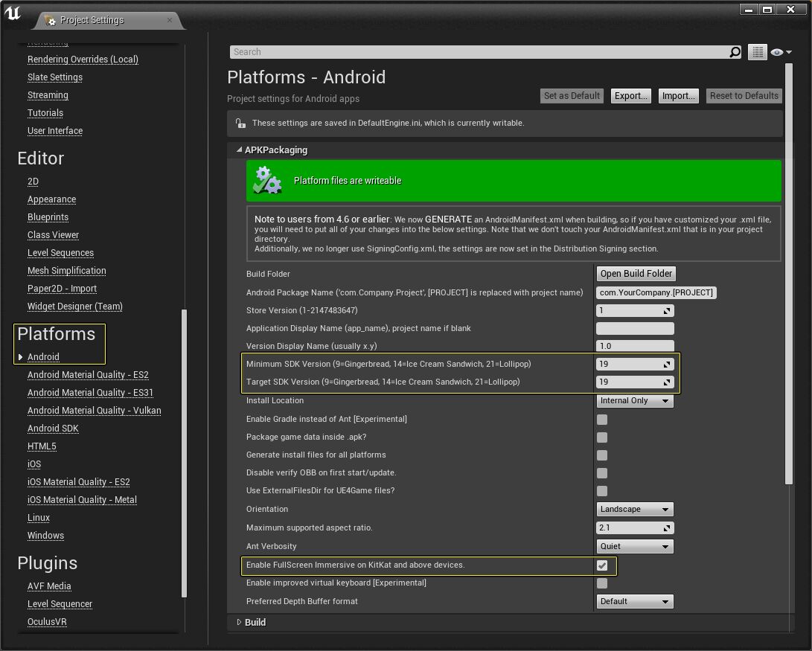
Task: Open the Install Location dropdown
Action: [x=634, y=400]
